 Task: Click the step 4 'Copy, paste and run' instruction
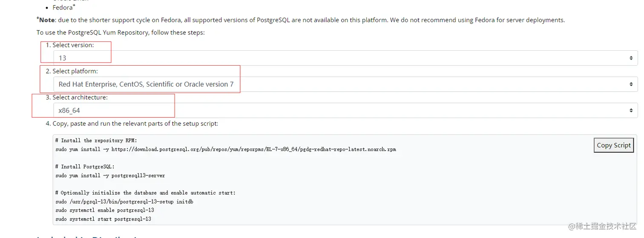[x=135, y=124]
